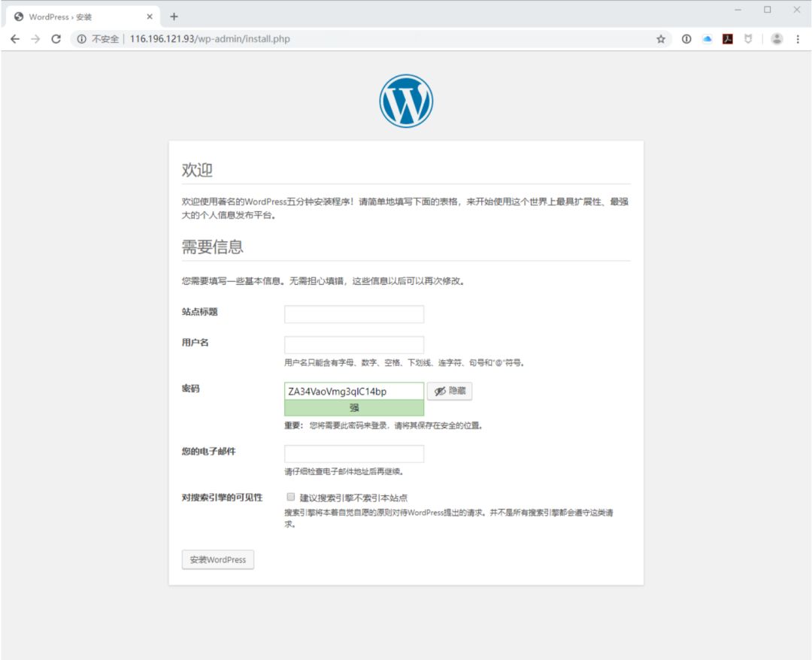Open the circled-i extension icon
Screen dimensions: 812x660
pyautogui.click(x=686, y=39)
